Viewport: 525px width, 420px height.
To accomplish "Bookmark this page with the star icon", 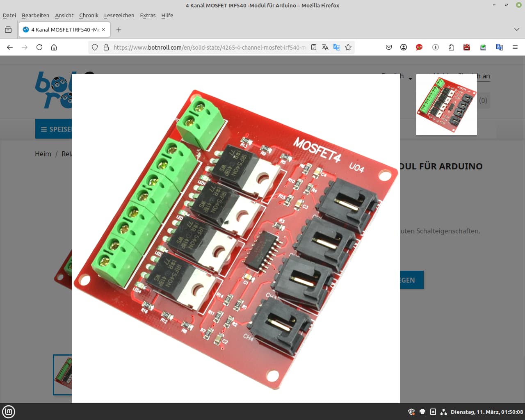I will point(348,47).
